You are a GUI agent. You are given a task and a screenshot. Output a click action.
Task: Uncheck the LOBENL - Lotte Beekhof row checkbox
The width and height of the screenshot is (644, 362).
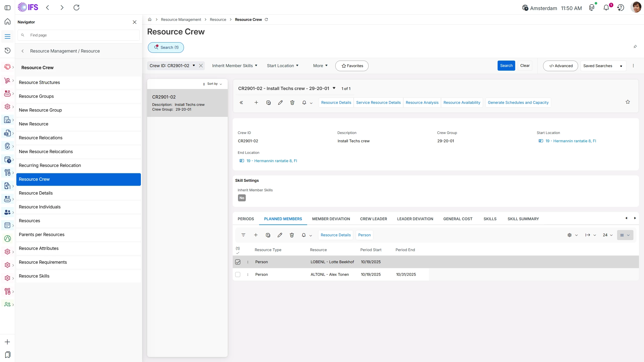pyautogui.click(x=238, y=262)
